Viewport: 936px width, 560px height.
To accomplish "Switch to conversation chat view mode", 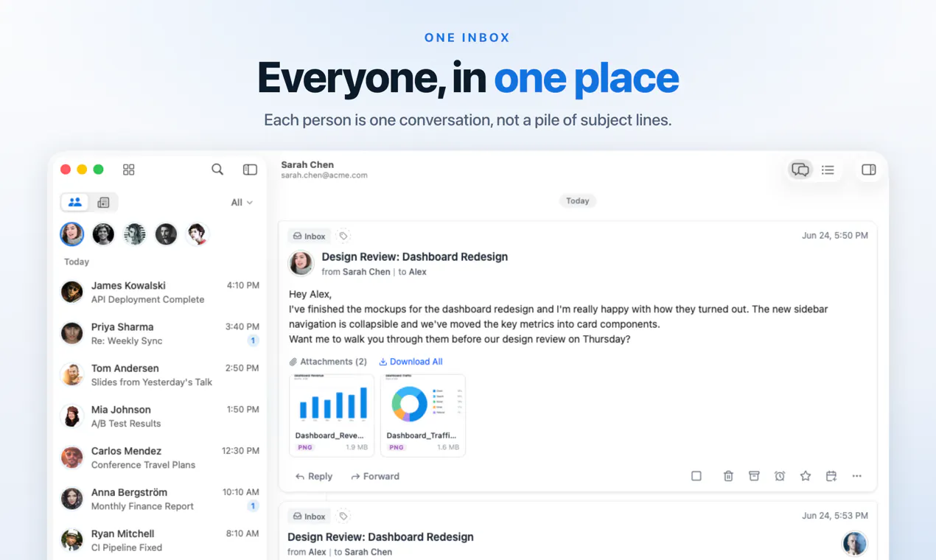I will (x=800, y=170).
